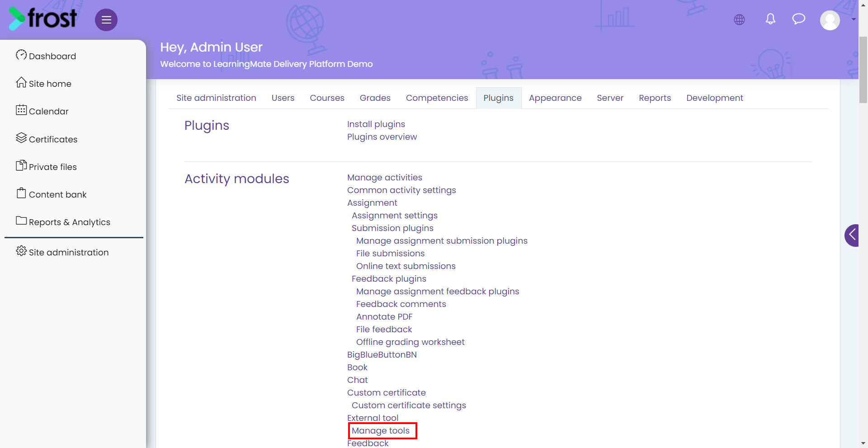The image size is (868, 448).
Task: Click the Manage tools link
Action: (x=381, y=431)
